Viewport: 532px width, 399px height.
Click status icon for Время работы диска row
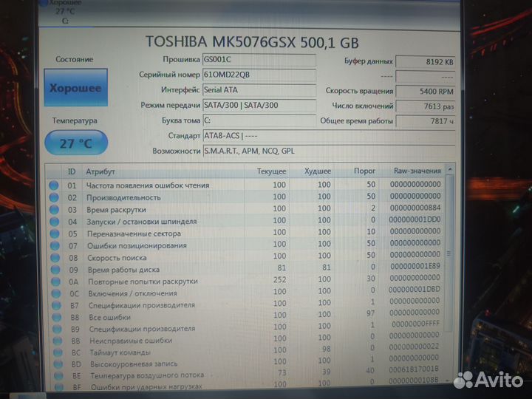pos(55,270)
